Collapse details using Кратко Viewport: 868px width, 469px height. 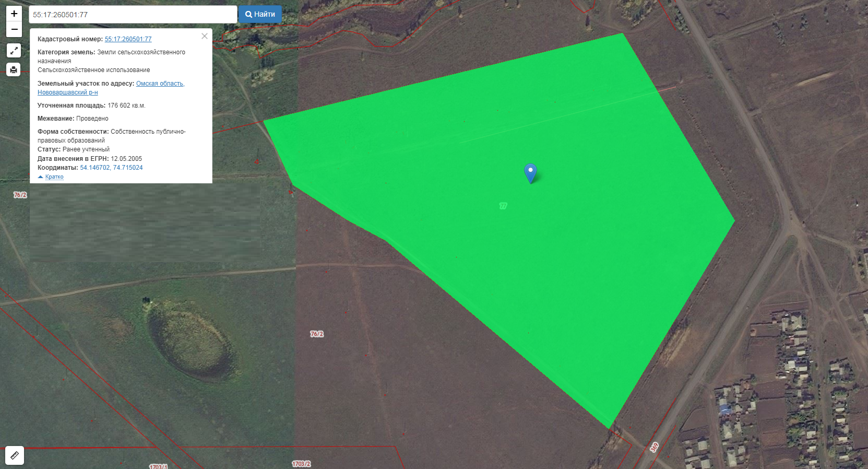pyautogui.click(x=54, y=177)
